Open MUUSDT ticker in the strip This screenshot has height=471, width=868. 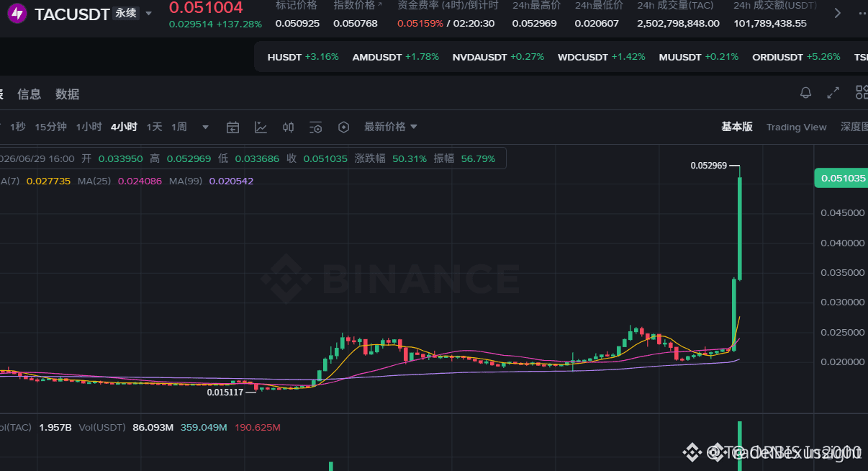tap(698, 57)
